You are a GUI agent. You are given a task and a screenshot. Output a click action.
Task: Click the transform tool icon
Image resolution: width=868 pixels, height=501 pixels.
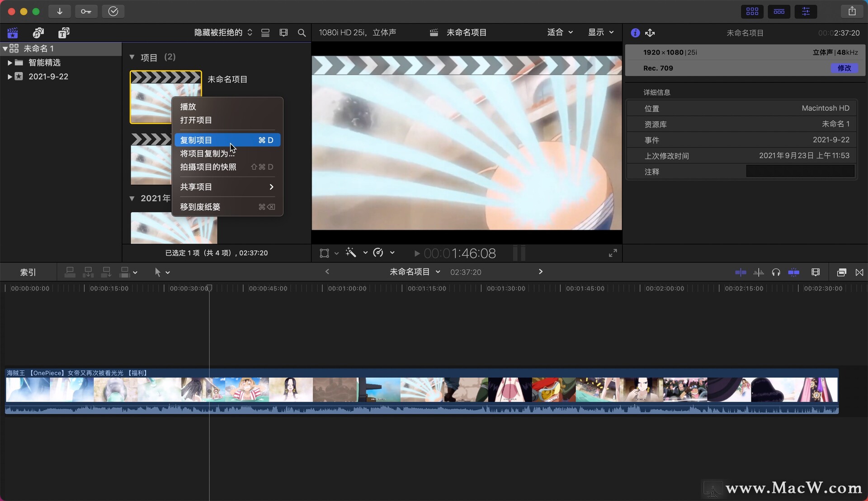click(x=324, y=253)
